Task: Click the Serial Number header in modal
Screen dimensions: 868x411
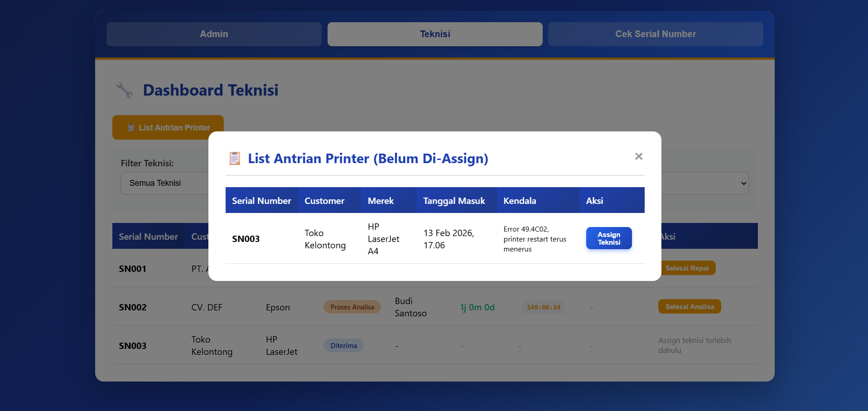Action: (261, 201)
